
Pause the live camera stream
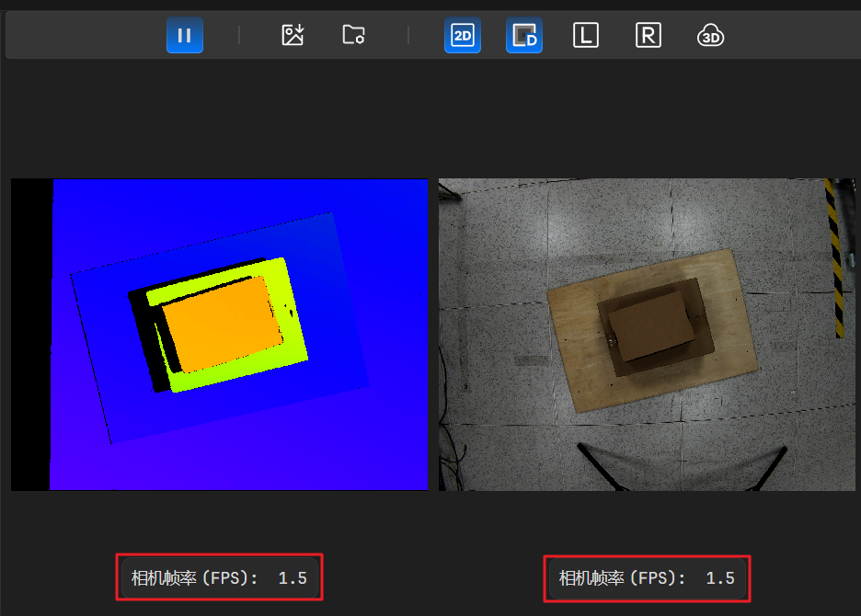(x=185, y=36)
